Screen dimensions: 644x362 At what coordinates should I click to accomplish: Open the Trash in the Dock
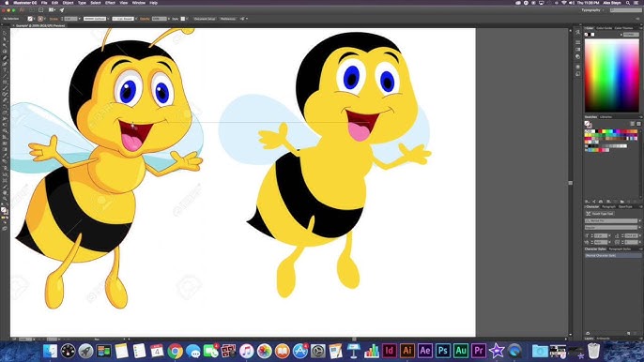pyautogui.click(x=593, y=351)
